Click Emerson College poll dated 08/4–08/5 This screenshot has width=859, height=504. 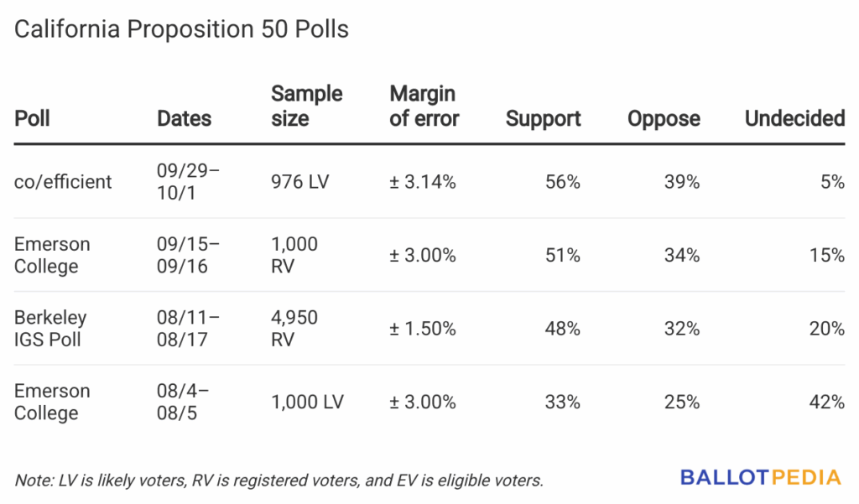point(52,402)
